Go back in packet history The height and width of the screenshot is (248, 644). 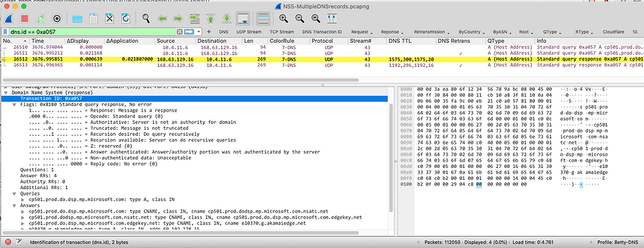[x=162, y=18]
